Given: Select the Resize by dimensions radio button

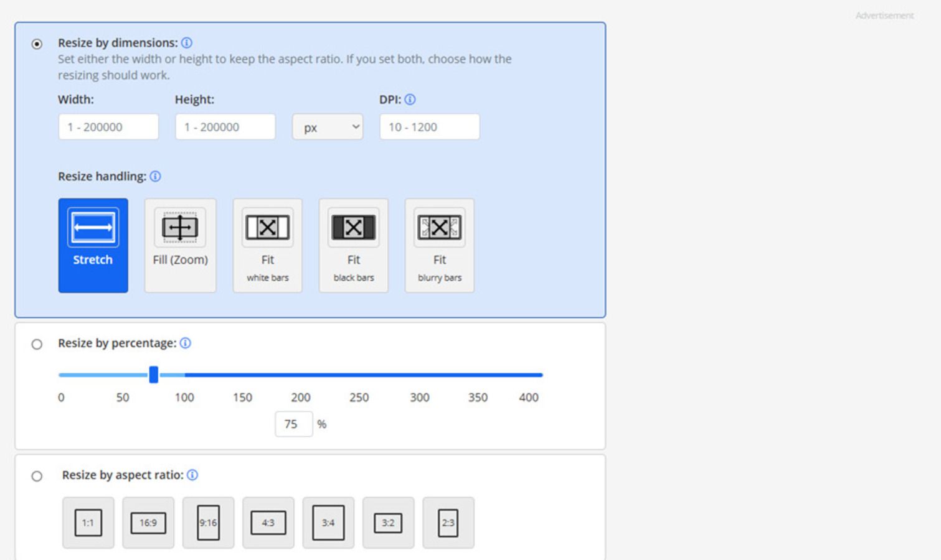Looking at the screenshot, I should (37, 44).
